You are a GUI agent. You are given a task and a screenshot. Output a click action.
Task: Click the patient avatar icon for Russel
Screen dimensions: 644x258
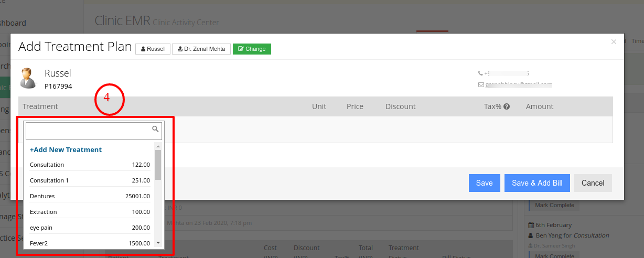pos(28,78)
